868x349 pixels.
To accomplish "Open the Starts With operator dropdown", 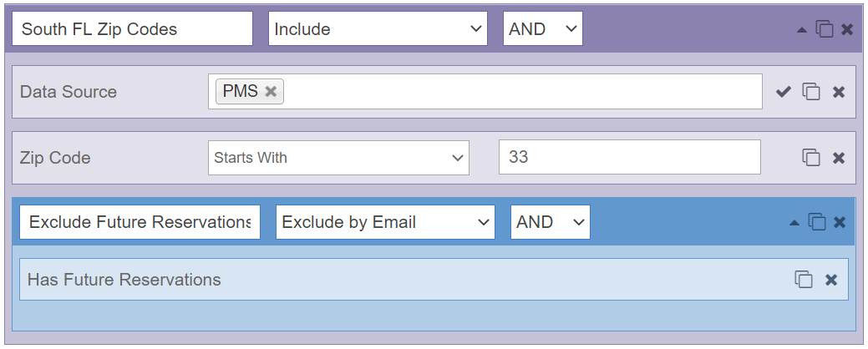I will 338,158.
